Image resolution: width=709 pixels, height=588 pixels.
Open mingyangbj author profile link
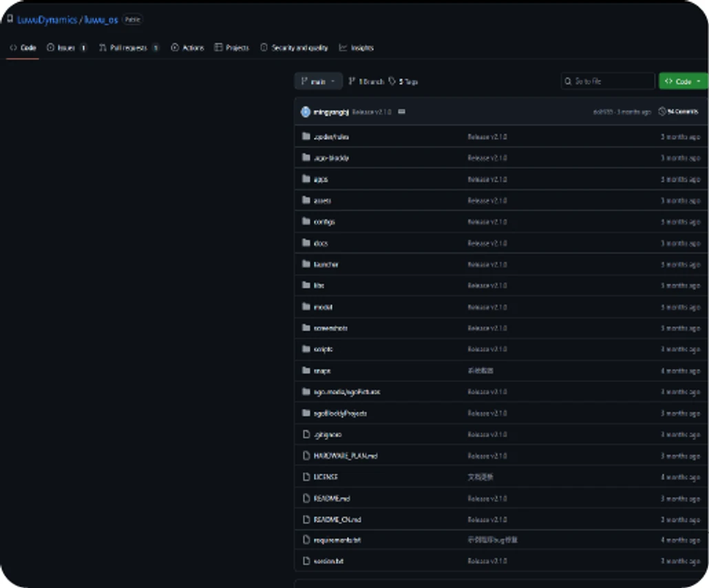tap(331, 112)
